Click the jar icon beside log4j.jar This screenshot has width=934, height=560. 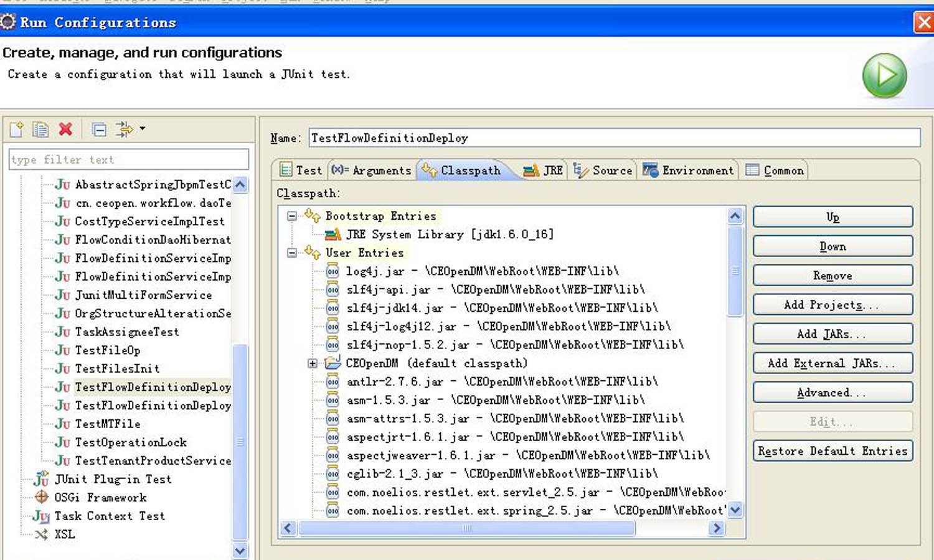tap(333, 271)
